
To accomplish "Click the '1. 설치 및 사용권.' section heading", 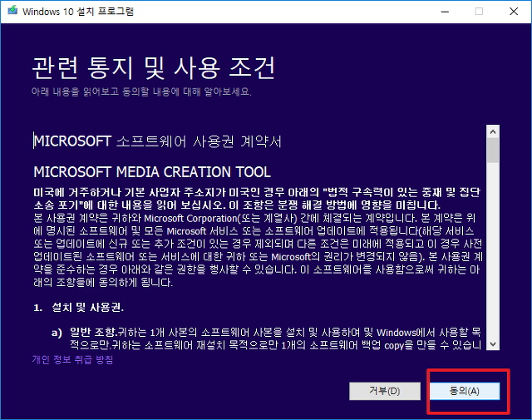I will click(78, 308).
